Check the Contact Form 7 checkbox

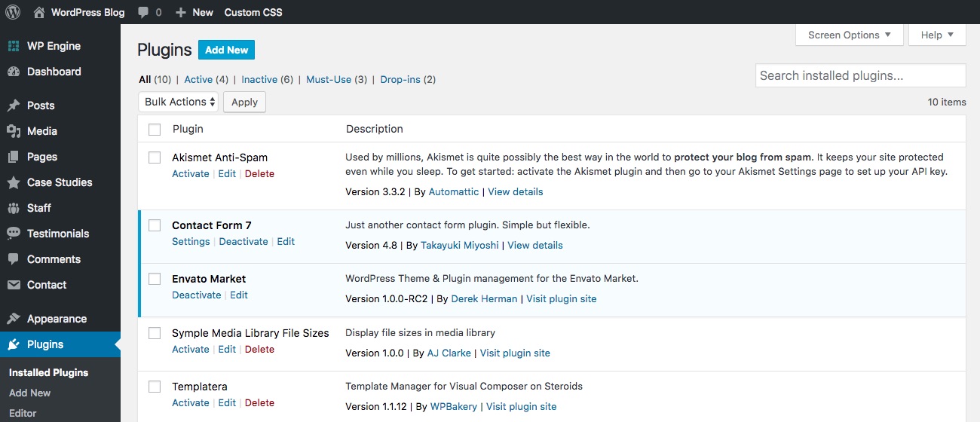(155, 225)
